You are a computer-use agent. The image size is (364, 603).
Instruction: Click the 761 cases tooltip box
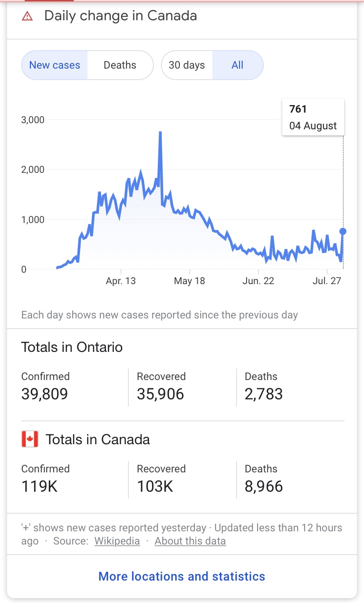[x=313, y=117]
